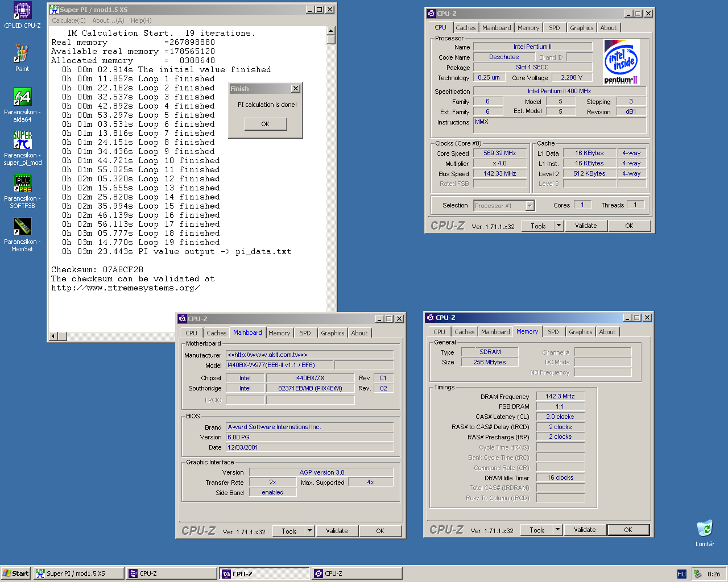Click Validate in CPU-Z Memory window
Viewport: 728px width, 582px height.
click(585, 530)
